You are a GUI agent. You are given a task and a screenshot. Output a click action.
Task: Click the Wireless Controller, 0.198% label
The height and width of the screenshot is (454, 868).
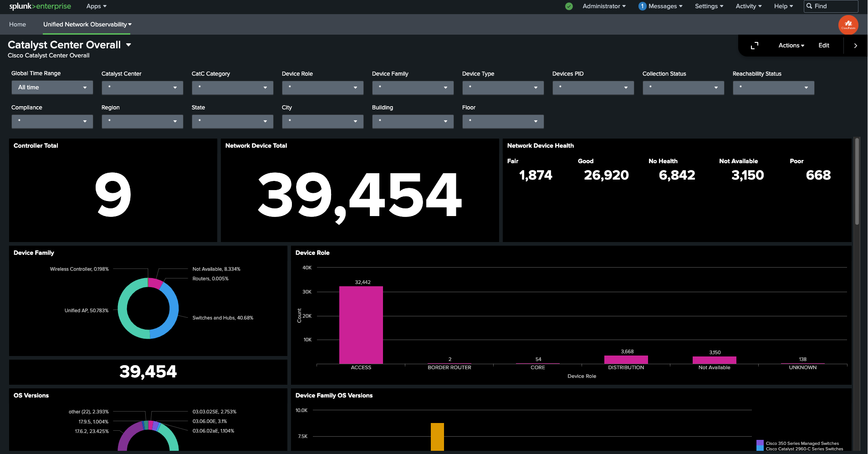(79, 269)
